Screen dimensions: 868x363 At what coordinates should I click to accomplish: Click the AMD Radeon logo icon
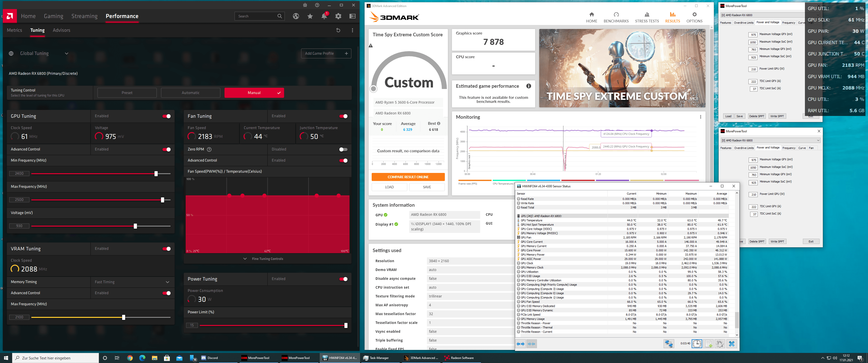(x=10, y=16)
